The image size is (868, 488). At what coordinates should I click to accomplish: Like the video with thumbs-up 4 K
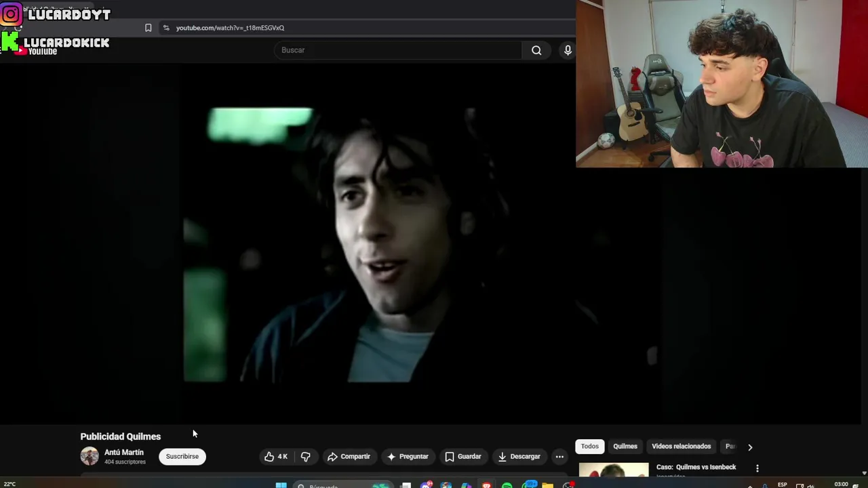(x=276, y=457)
